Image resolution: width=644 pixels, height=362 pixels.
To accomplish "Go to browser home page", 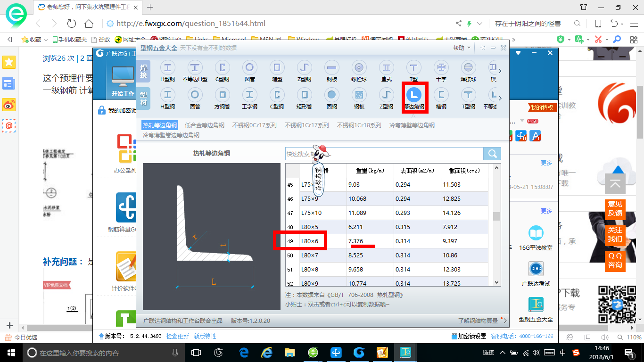I will coord(89,24).
